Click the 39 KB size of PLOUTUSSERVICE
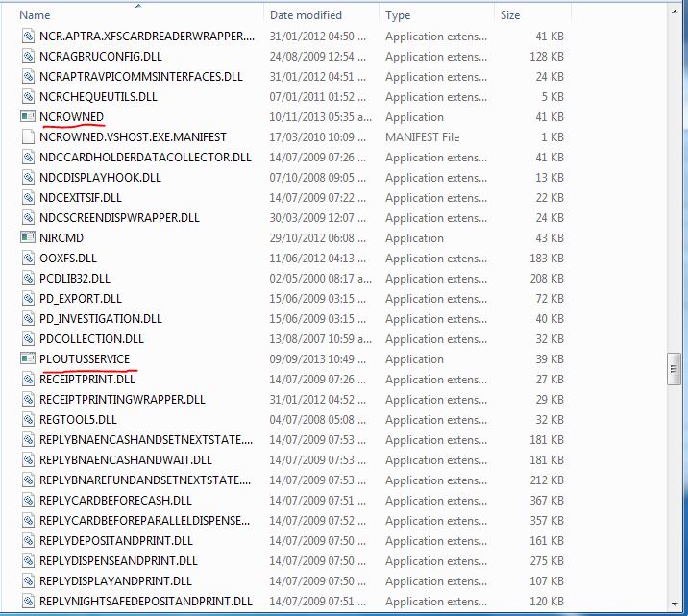The width and height of the screenshot is (688, 616). point(550,358)
